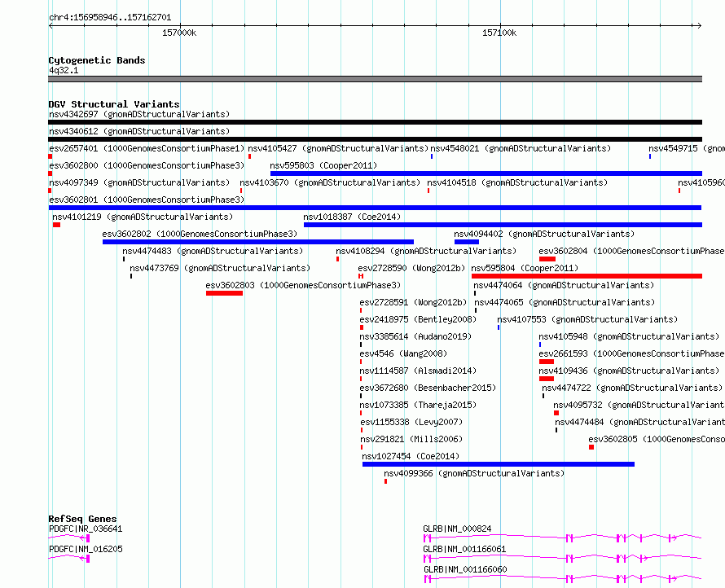Click the nsv4342697 gnomAD variant label

click(x=139, y=114)
